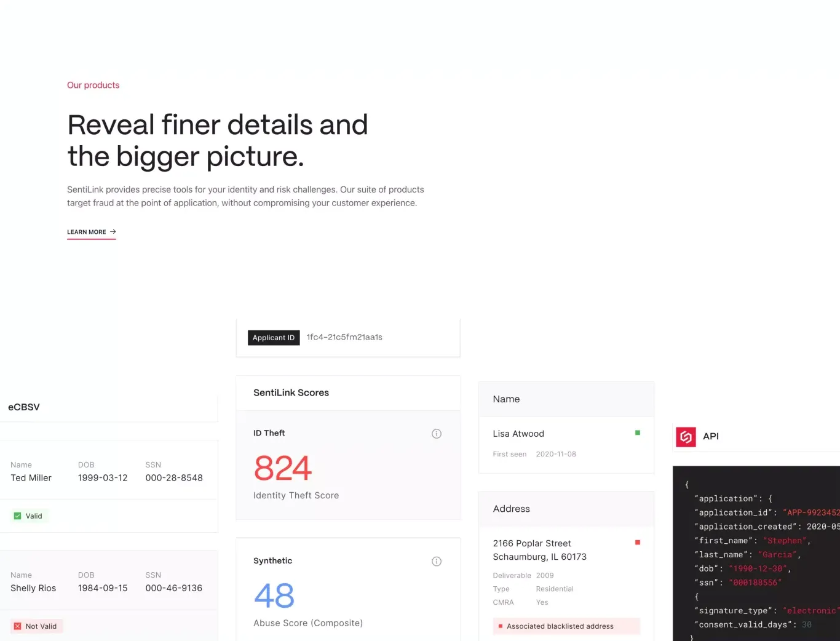Click the "application_id" line in the API code

tap(767, 512)
